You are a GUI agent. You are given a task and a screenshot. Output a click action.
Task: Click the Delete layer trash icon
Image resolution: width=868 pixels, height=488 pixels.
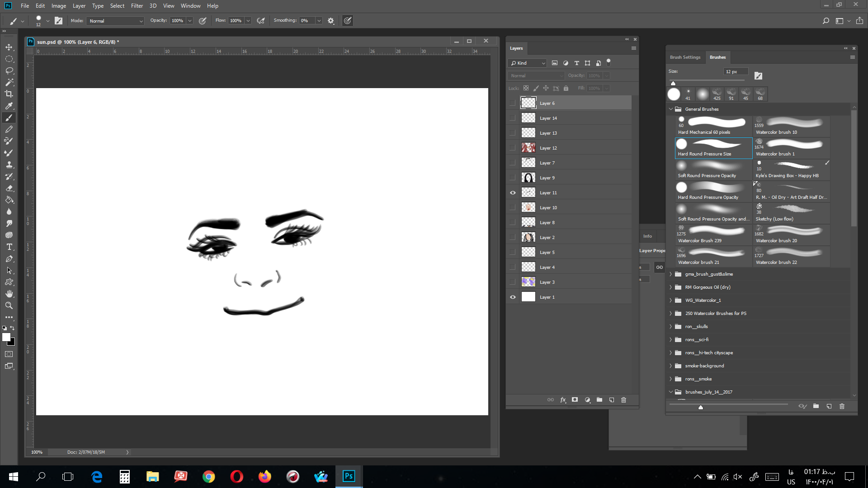(x=623, y=400)
